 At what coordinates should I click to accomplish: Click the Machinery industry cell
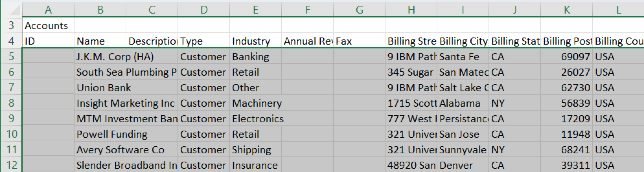tap(257, 103)
